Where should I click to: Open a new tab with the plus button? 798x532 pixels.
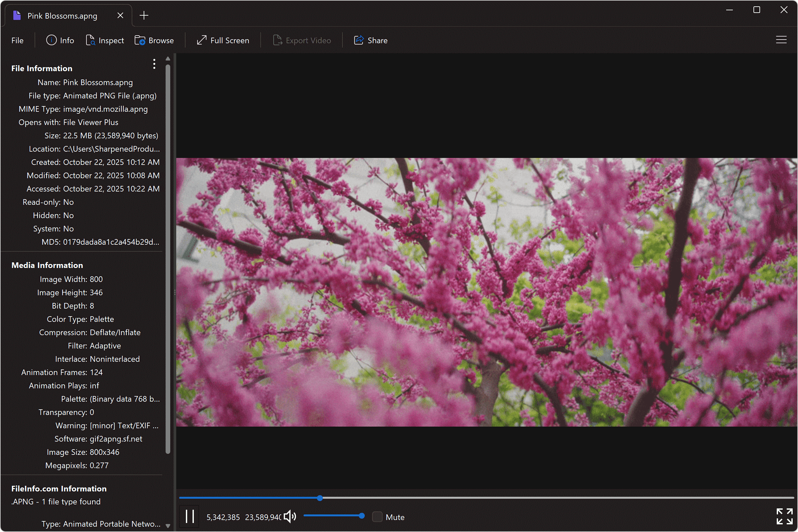(x=144, y=15)
